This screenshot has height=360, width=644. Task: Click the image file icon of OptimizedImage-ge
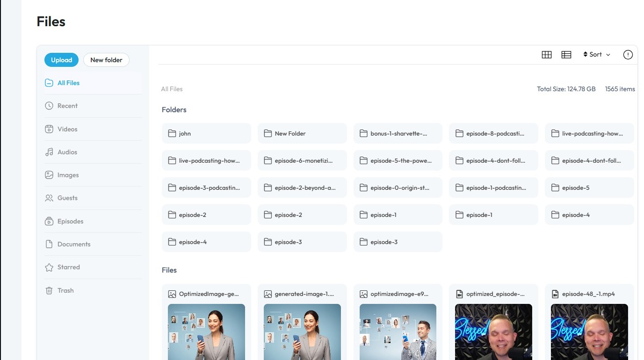[x=172, y=294]
